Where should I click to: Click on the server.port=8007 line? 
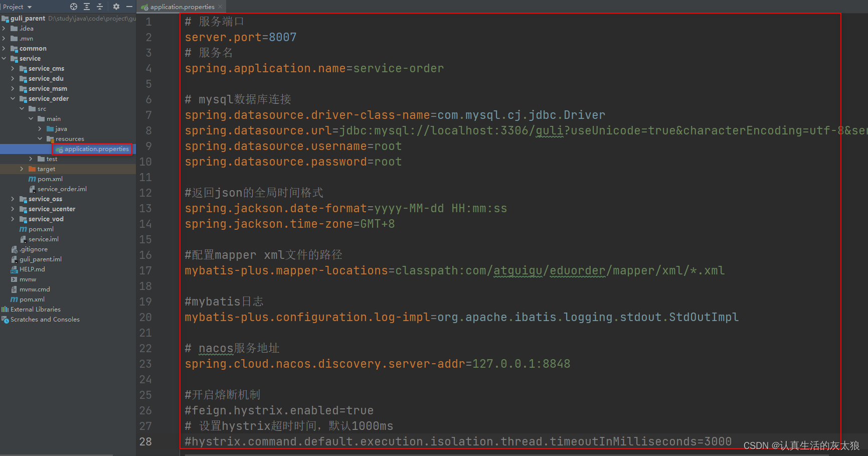click(241, 37)
